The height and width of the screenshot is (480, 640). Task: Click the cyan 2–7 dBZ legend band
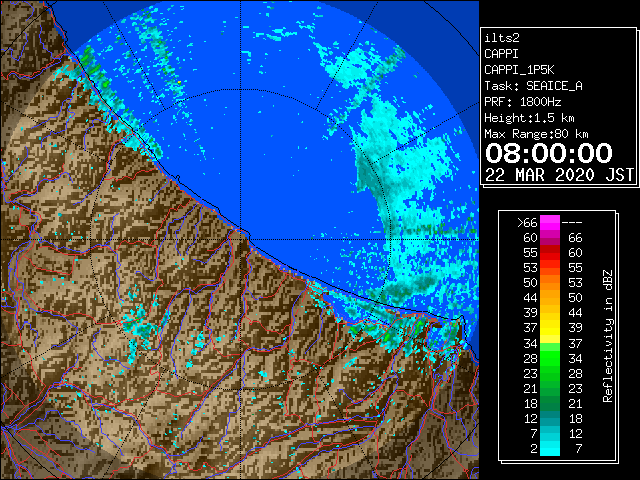tap(550, 449)
